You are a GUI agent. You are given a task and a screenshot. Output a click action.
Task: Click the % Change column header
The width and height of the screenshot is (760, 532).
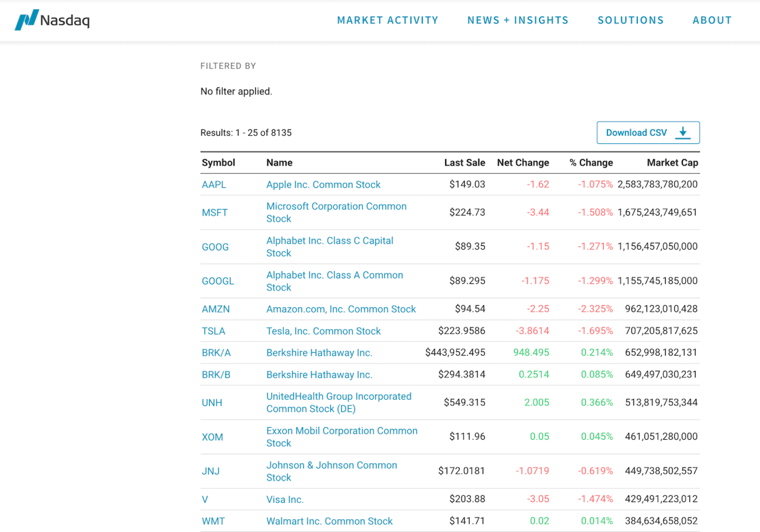[x=591, y=163]
